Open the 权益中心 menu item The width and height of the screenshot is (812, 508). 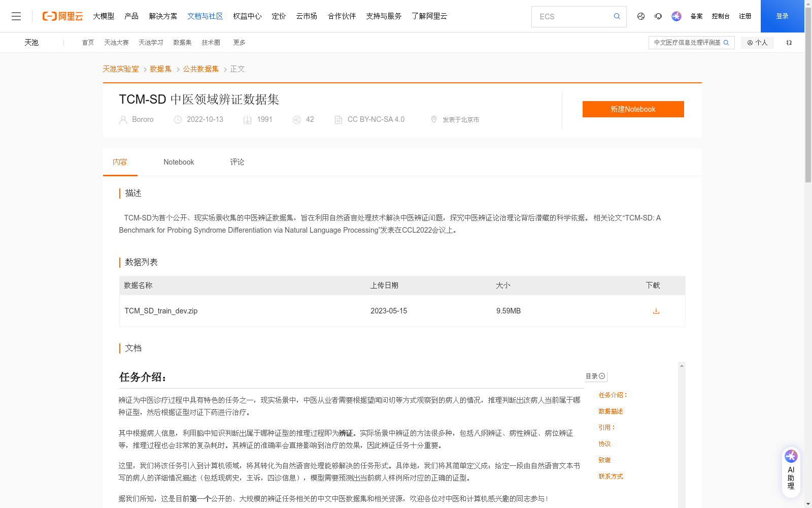[x=247, y=16]
